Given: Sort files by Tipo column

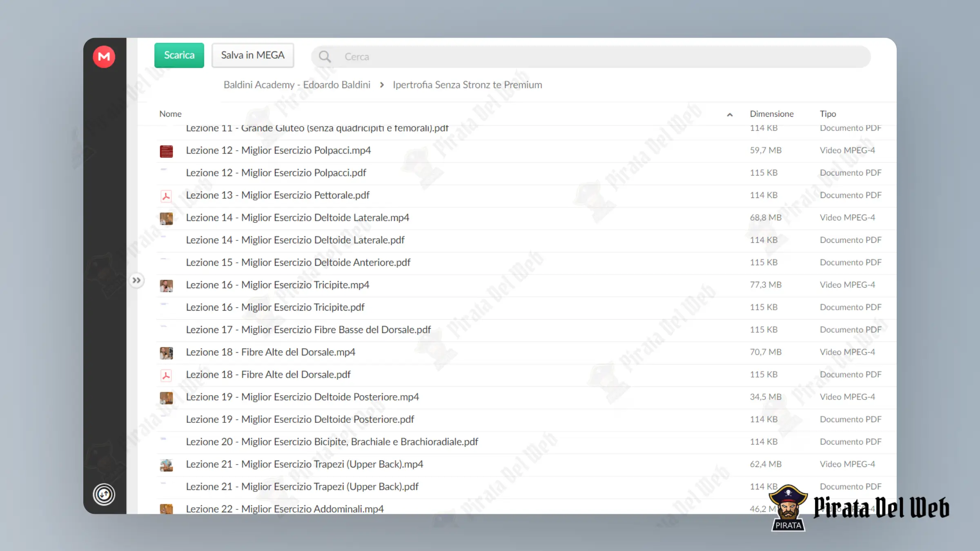Looking at the screenshot, I should pyautogui.click(x=828, y=113).
